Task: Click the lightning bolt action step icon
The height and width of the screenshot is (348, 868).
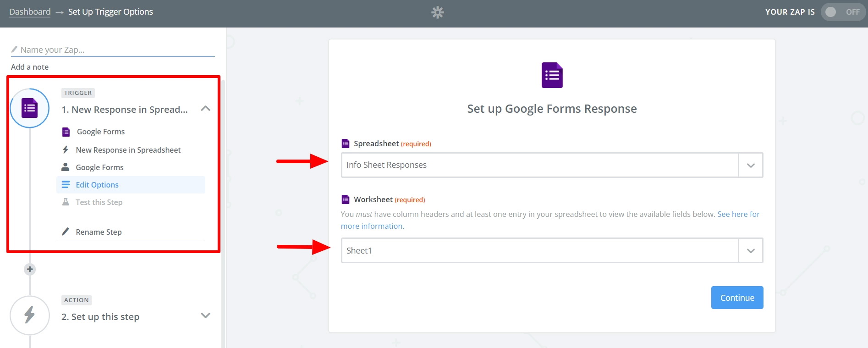Action: click(30, 315)
